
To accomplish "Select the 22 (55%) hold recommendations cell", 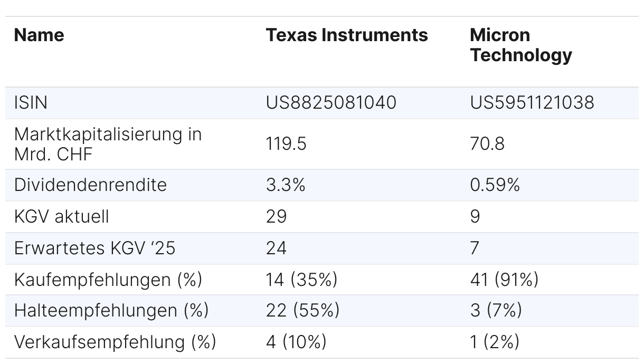I will pos(302,310).
